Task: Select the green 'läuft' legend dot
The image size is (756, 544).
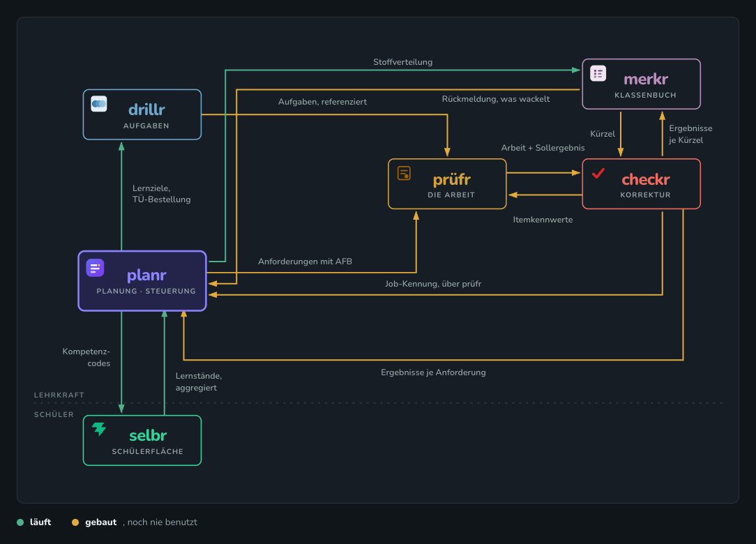Action: [x=20, y=522]
